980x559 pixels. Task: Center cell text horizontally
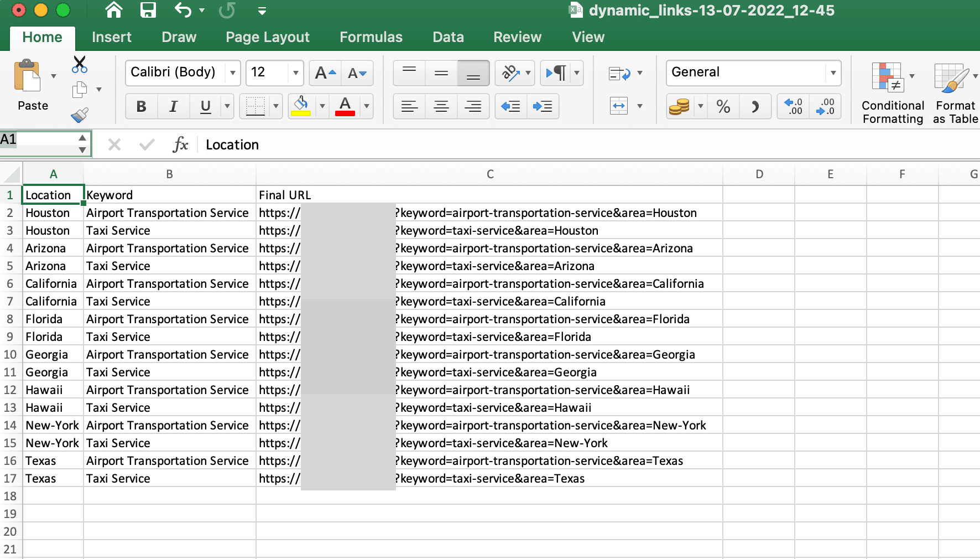[x=441, y=106]
